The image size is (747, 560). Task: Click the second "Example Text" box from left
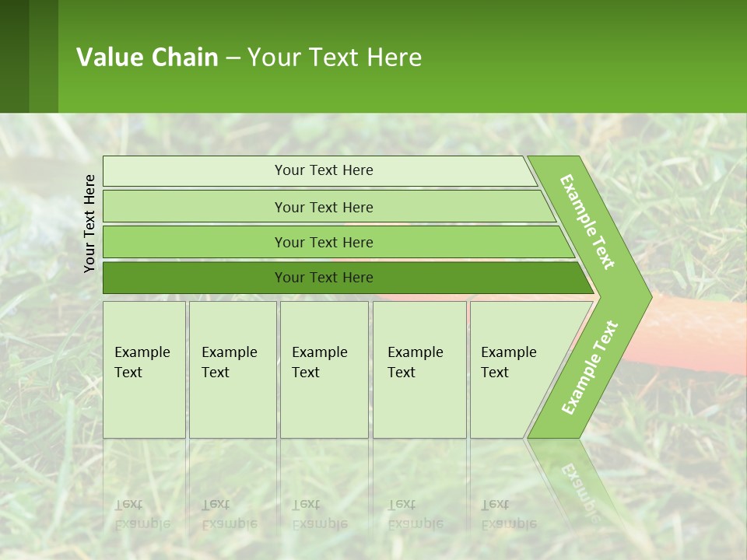pyautogui.click(x=232, y=369)
